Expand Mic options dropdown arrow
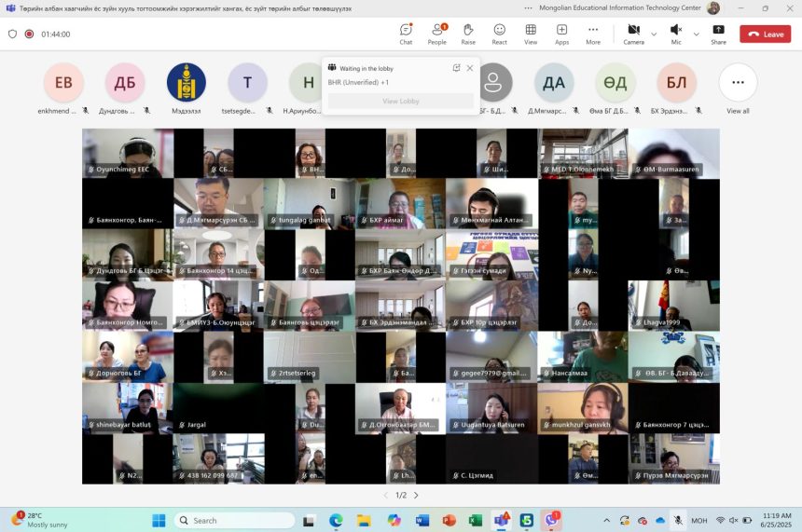802x532 pixels. 696,34
